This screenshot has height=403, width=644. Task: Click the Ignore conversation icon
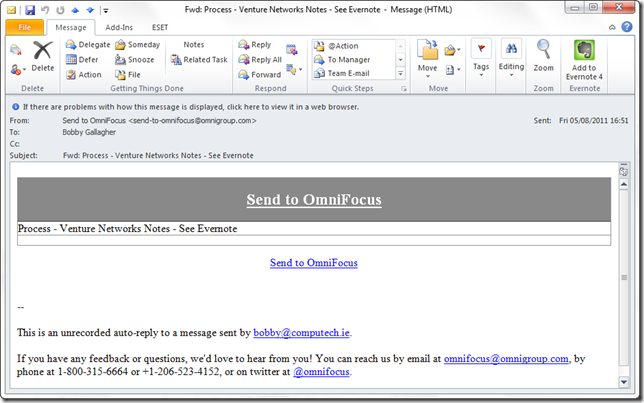[x=16, y=50]
